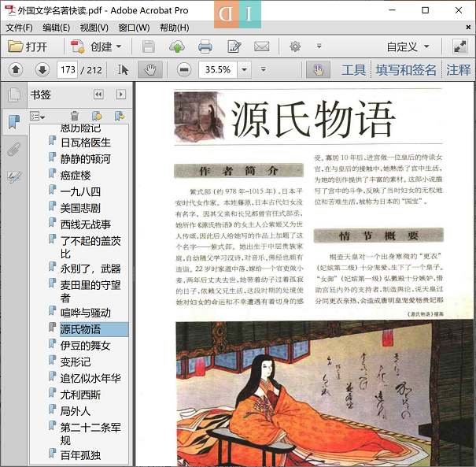Screen dimensions: 476x467
Task: Click the page number field showing 173
Action: [x=68, y=70]
